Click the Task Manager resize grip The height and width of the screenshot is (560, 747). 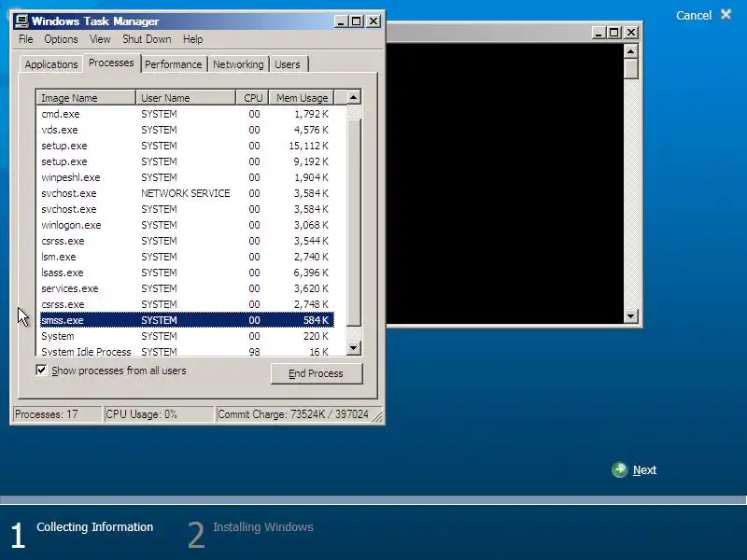377,416
